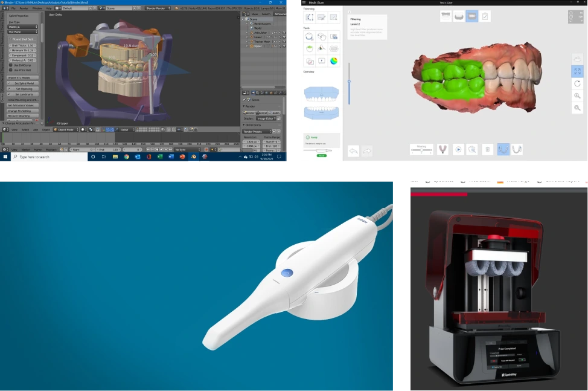The height and width of the screenshot is (391, 588).
Task: Open the Help menu in Blender
Action: (49, 8)
